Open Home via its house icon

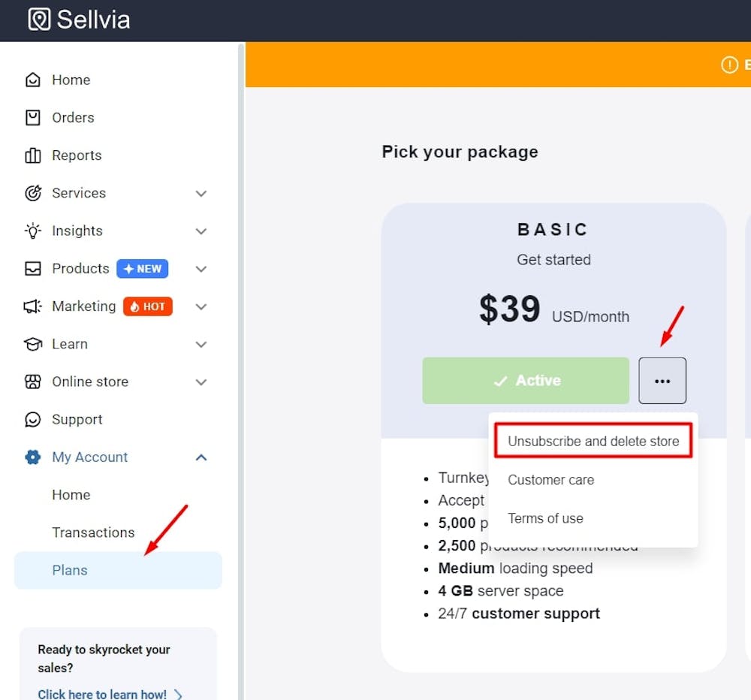pos(33,80)
